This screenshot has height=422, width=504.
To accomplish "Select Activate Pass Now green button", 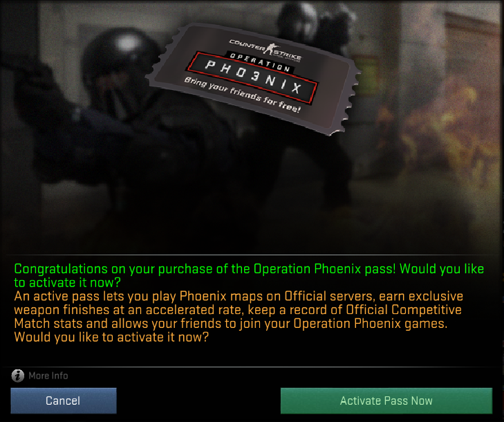I will tap(386, 401).
